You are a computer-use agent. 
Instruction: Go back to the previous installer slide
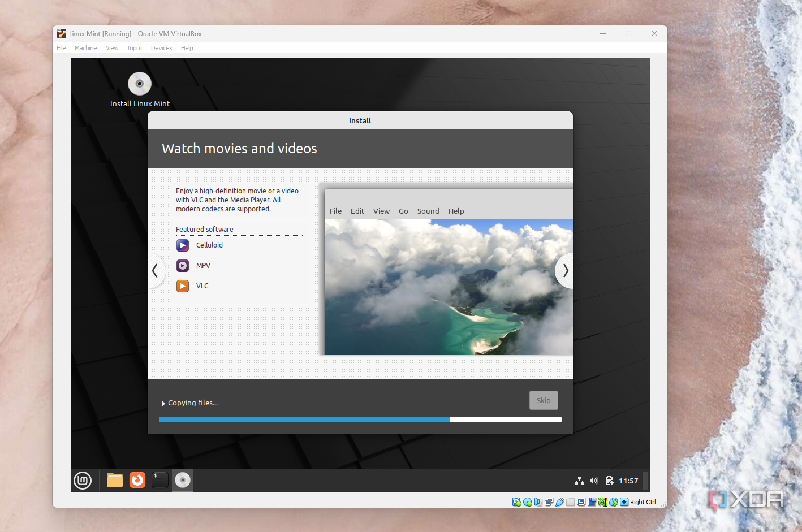155,271
